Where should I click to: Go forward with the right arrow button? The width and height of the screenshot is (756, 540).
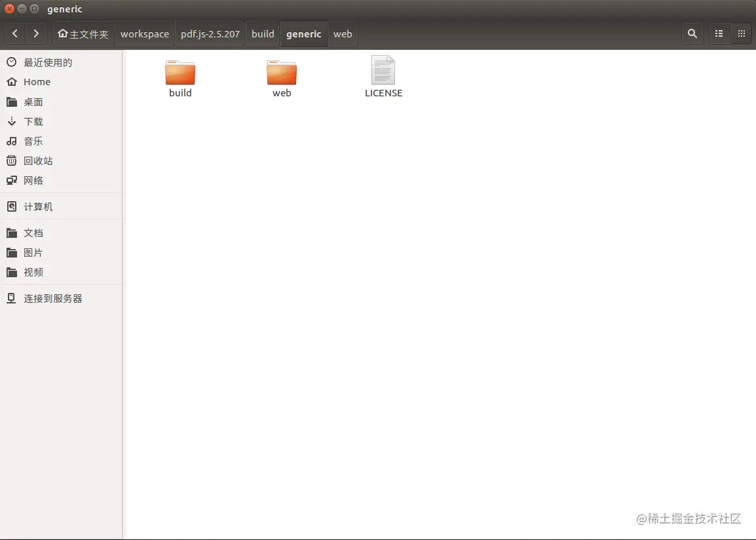coord(36,34)
